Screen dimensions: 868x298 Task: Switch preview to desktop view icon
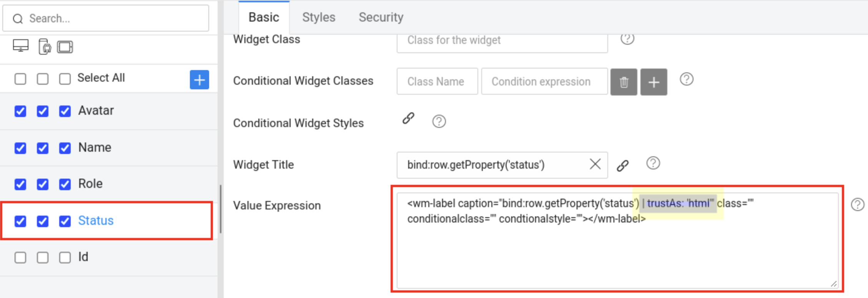20,46
